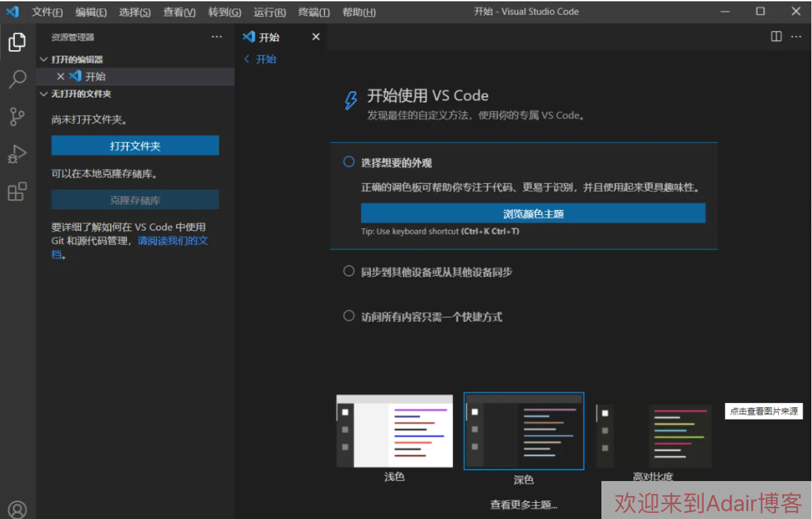Close 开始 entry in open editors list

[x=60, y=76]
